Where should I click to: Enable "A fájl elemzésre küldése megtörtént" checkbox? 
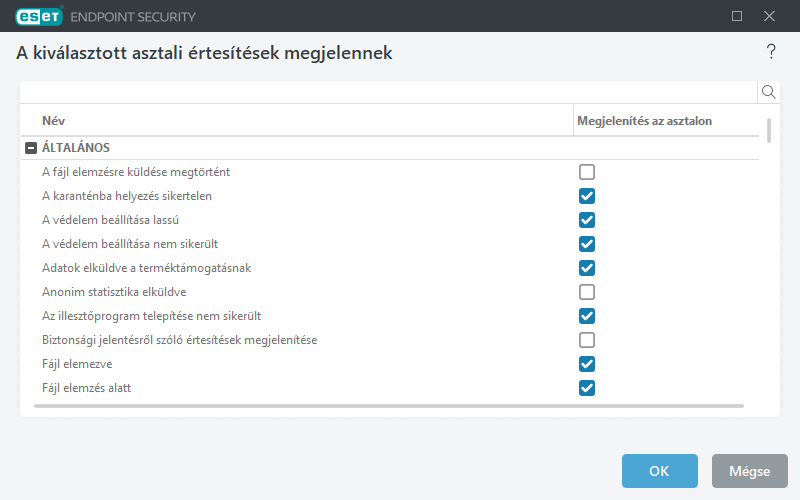tap(587, 172)
